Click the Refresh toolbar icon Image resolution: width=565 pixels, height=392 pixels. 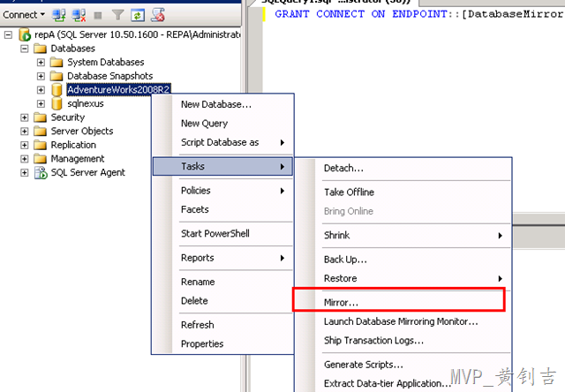[138, 15]
